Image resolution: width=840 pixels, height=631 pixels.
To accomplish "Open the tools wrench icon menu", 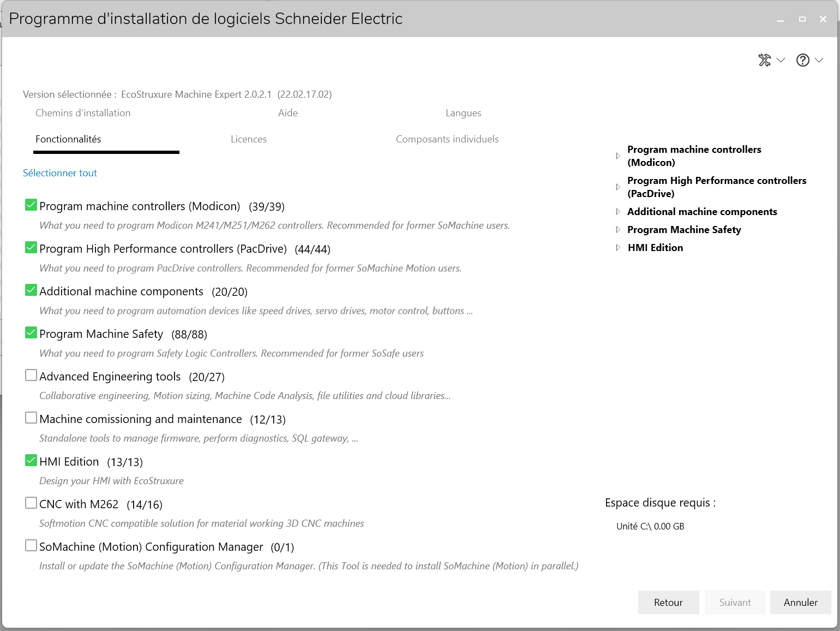I will pyautogui.click(x=765, y=60).
